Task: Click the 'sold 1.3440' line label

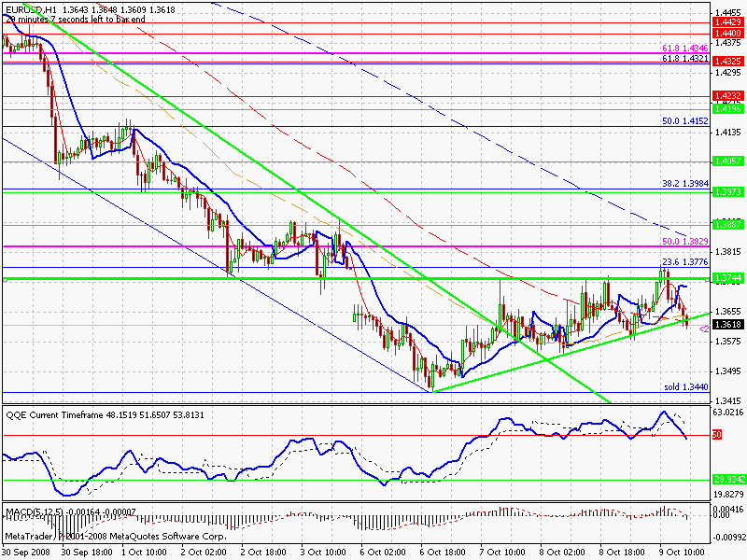Action: tap(686, 387)
